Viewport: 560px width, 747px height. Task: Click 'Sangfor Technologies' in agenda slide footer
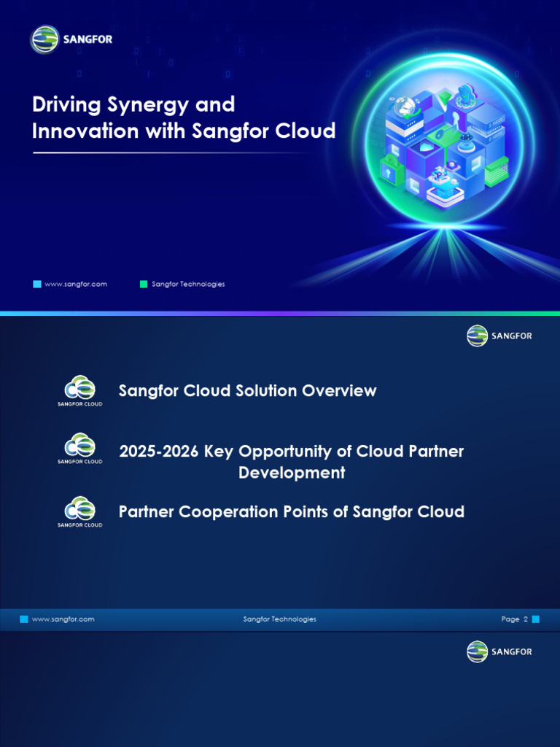(x=279, y=619)
